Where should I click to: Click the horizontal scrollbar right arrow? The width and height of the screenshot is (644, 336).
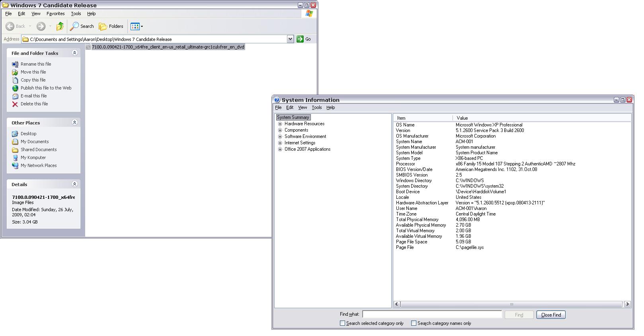(x=627, y=304)
